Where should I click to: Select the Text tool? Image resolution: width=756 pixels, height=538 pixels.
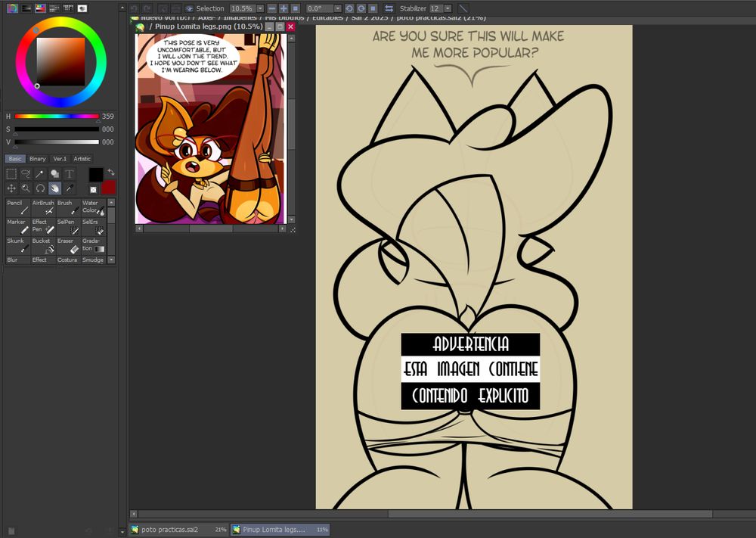click(x=70, y=174)
